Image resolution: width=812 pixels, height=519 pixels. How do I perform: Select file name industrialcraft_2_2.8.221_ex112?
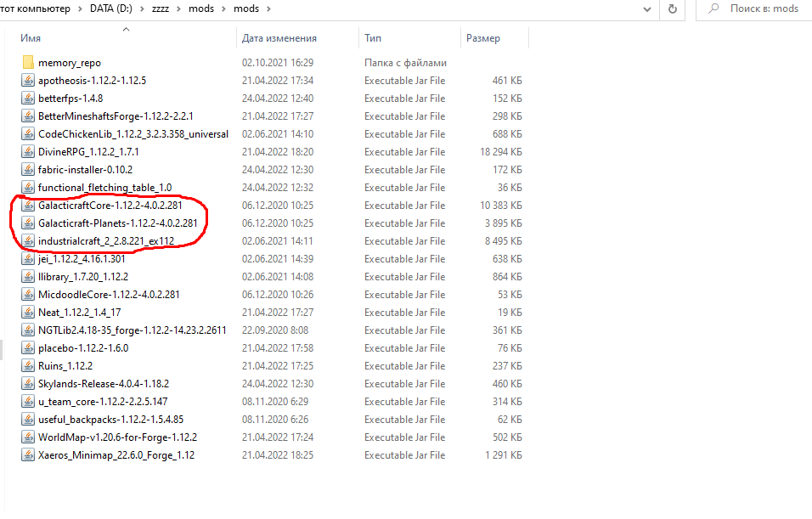(106, 241)
